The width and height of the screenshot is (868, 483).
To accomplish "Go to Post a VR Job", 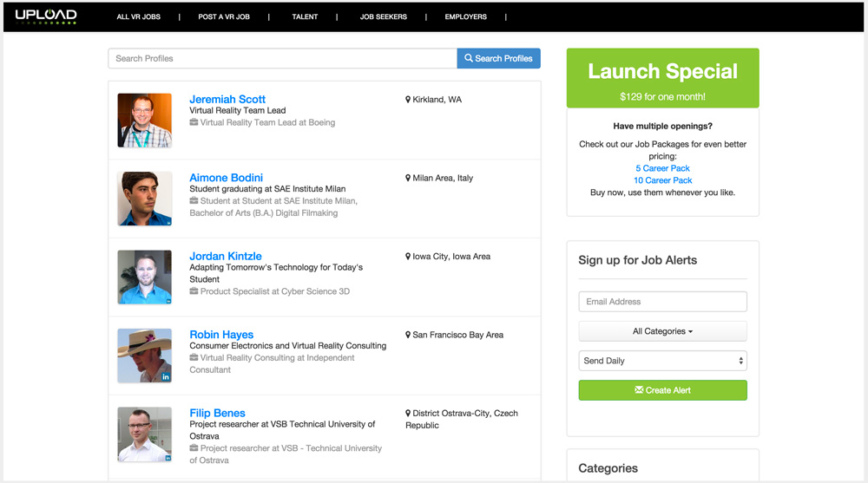I will (224, 16).
